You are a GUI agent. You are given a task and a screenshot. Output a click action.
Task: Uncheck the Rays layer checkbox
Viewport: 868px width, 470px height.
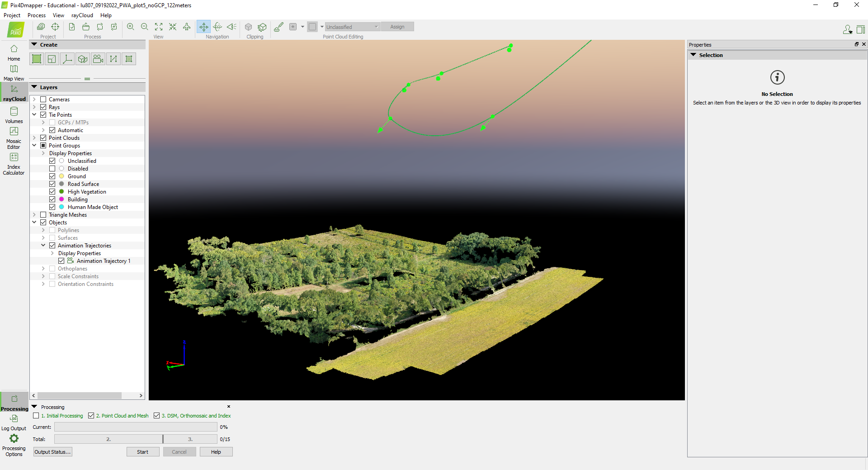point(43,107)
